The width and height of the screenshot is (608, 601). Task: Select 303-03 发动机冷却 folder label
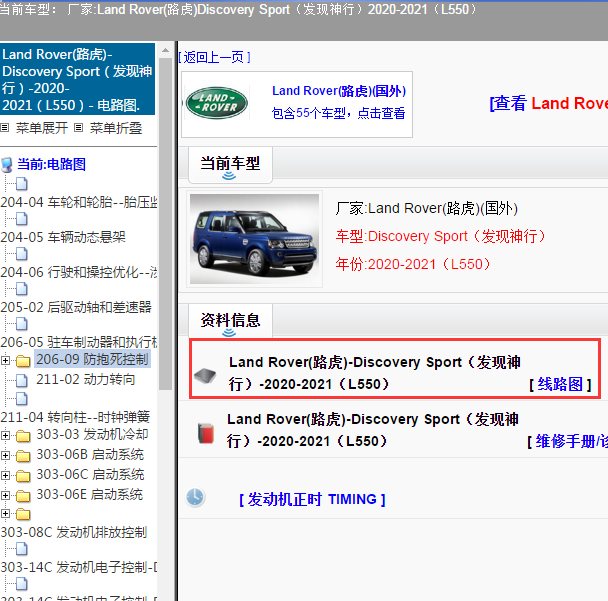tap(92, 434)
